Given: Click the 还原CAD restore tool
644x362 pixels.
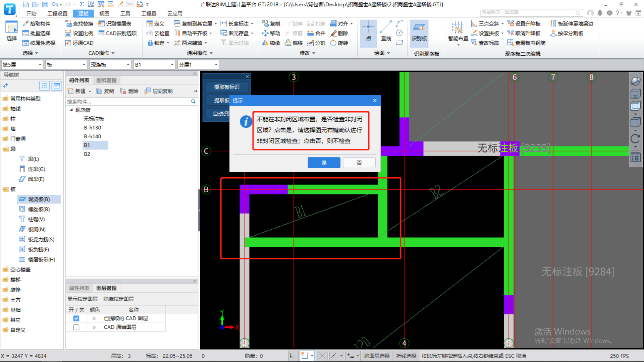Looking at the screenshot, I should (x=79, y=43).
